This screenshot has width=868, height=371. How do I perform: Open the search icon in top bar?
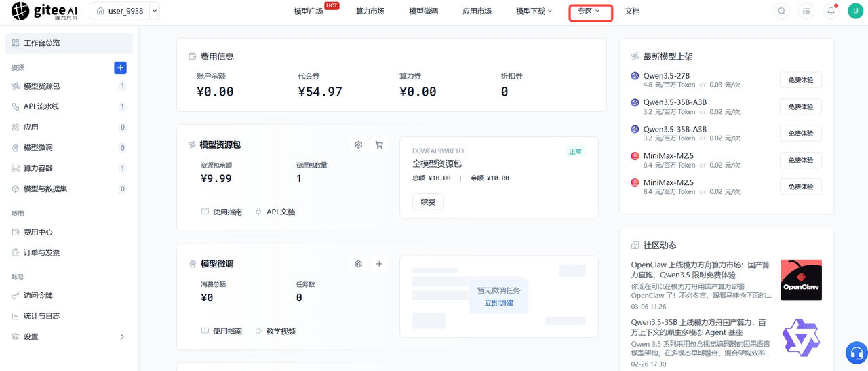tap(782, 11)
